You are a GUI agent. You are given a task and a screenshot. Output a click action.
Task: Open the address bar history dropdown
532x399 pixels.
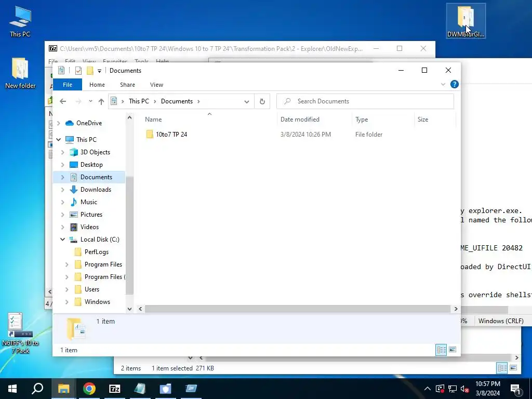247,101
